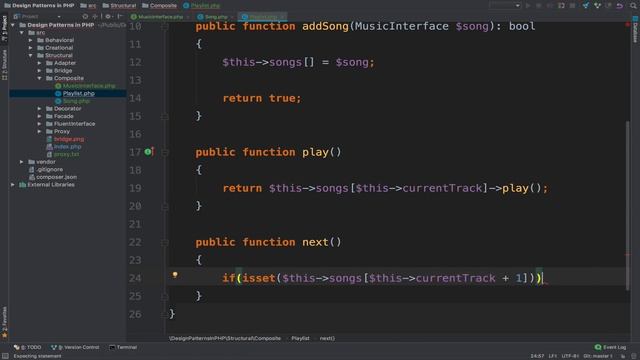Click the hide project panel icon

pos(120,16)
